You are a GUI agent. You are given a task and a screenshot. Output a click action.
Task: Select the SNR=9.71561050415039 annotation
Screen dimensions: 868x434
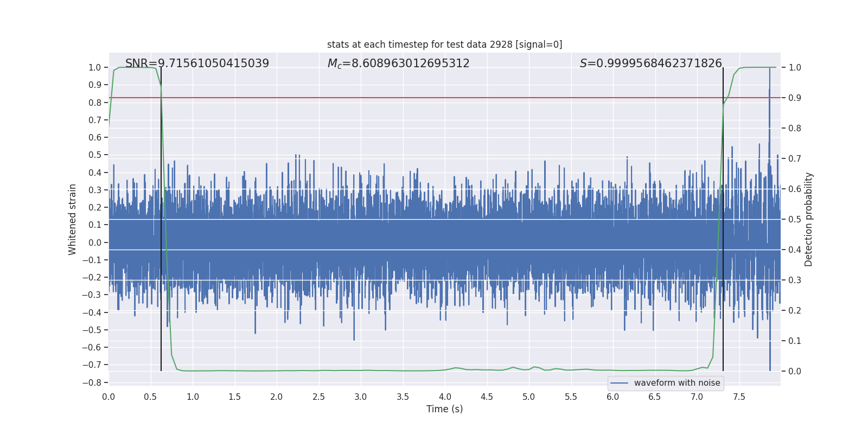(197, 63)
